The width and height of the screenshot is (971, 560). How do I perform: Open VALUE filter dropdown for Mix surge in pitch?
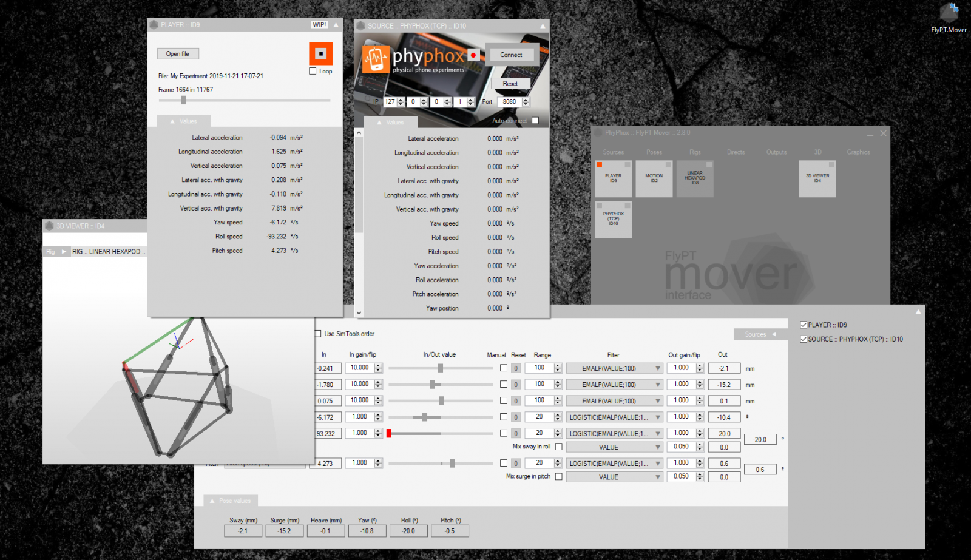[614, 477]
